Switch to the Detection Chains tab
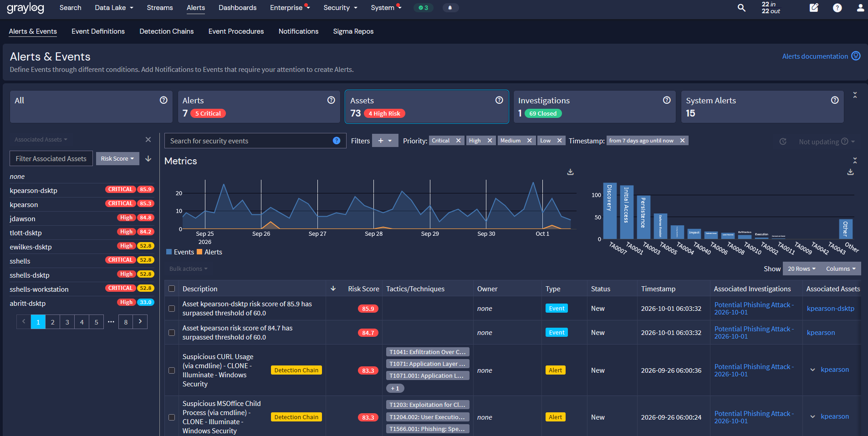 167,31
